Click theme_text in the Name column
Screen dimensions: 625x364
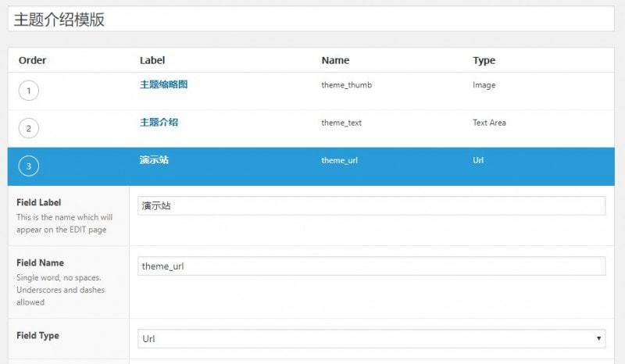point(341,123)
